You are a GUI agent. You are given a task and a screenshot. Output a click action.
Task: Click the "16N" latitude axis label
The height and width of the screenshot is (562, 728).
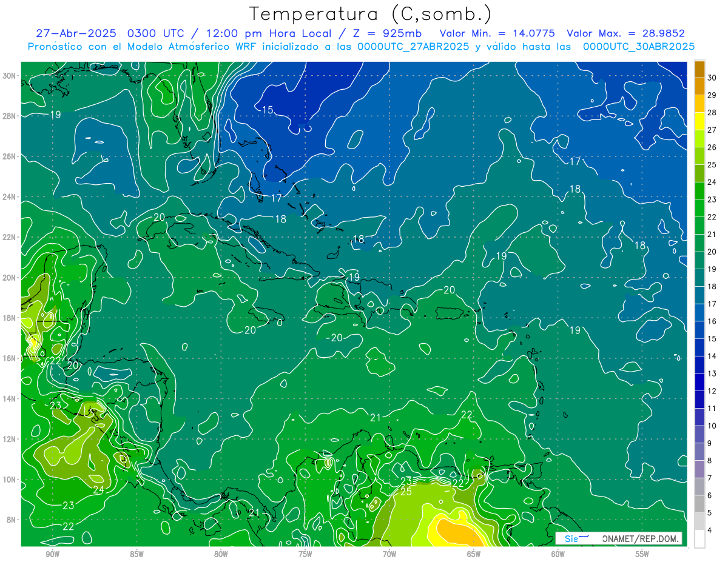[10, 358]
